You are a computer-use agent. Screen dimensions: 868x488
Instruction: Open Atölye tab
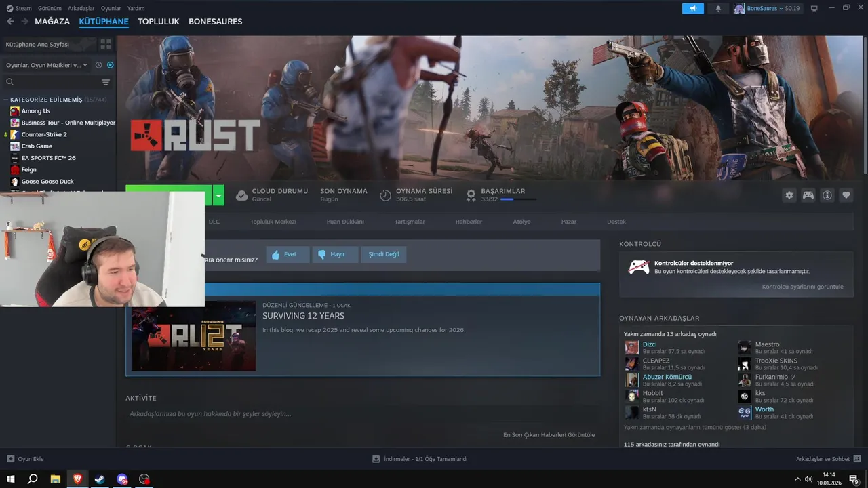521,222
